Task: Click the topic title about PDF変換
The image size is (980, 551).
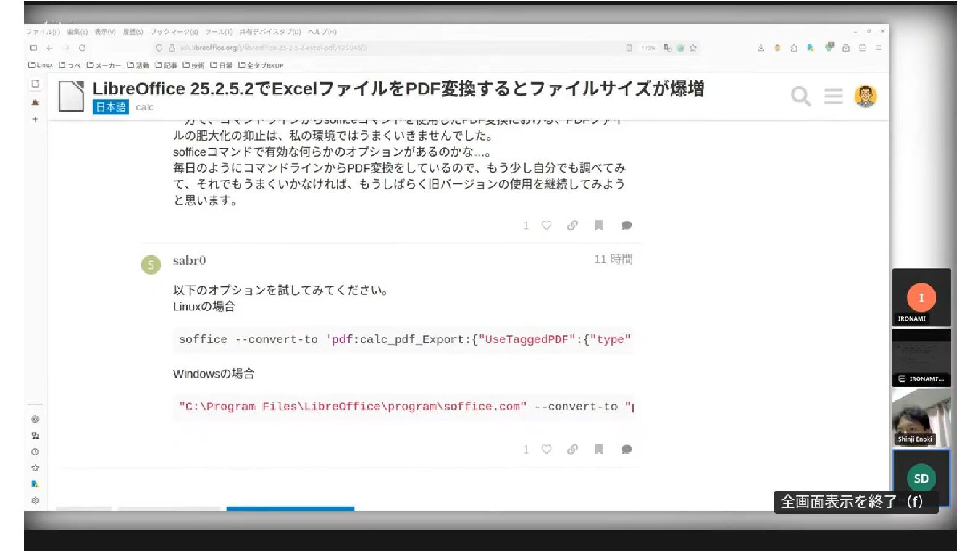Action: 398,88
